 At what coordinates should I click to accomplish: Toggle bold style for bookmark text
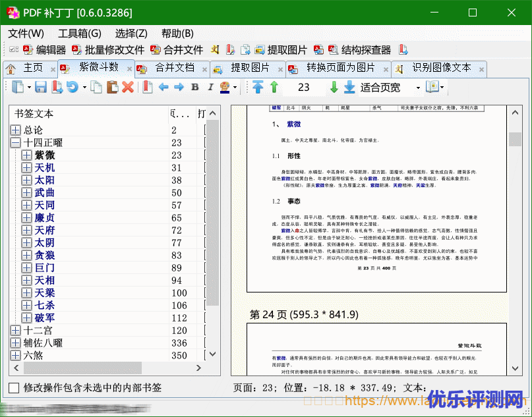click(x=194, y=87)
